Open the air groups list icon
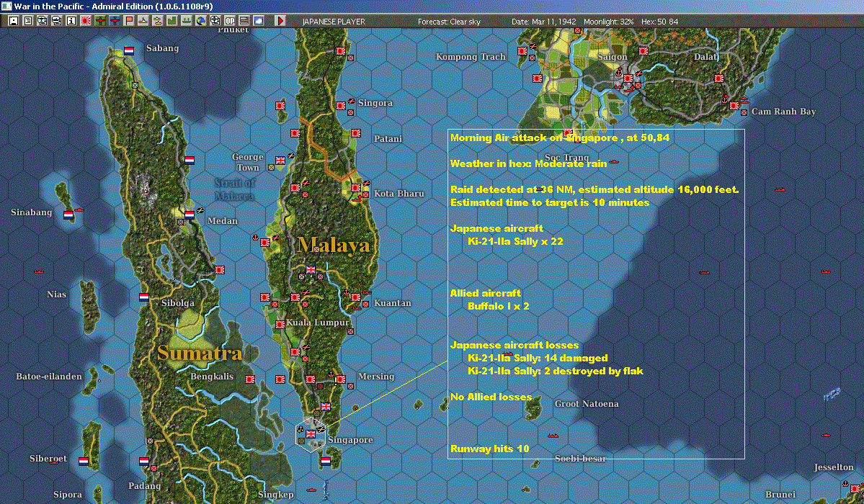Image resolution: width=864 pixels, height=504 pixels. click(43, 21)
